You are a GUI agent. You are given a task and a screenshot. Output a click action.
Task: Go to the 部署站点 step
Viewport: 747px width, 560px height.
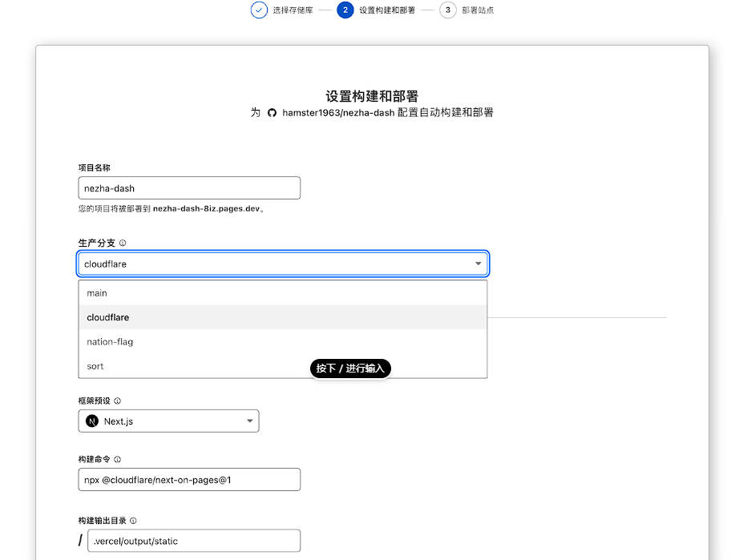pyautogui.click(x=478, y=10)
